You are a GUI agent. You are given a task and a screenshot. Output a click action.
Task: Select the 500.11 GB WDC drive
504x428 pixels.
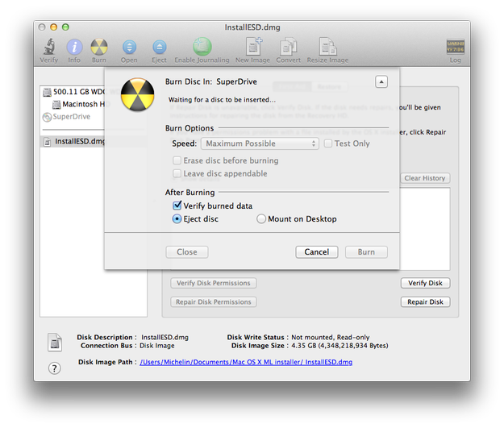click(74, 92)
